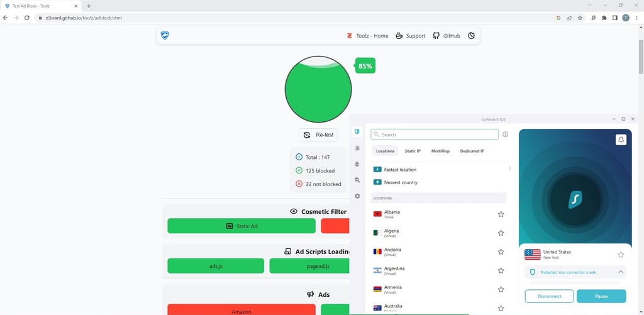Open the Surfshark Search magnifier sidebar icon
The width and height of the screenshot is (644, 315).
tap(357, 180)
